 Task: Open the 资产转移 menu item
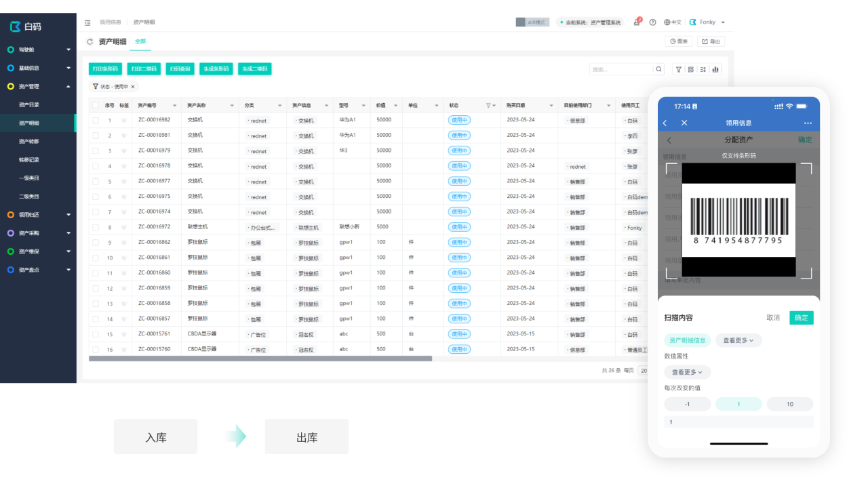[x=29, y=141]
